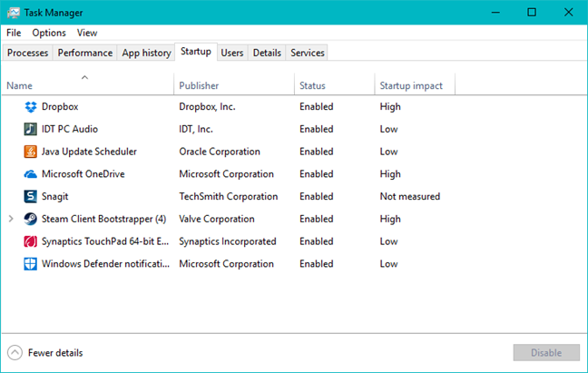Screen dimensions: 588x373
Task: Click the IDT, Inc. publisher cell
Action: 196,130
